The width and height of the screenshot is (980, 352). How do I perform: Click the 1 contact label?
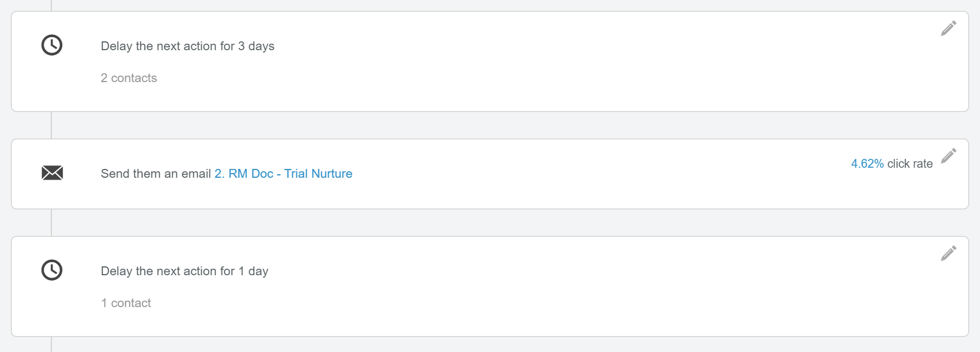[x=125, y=302]
